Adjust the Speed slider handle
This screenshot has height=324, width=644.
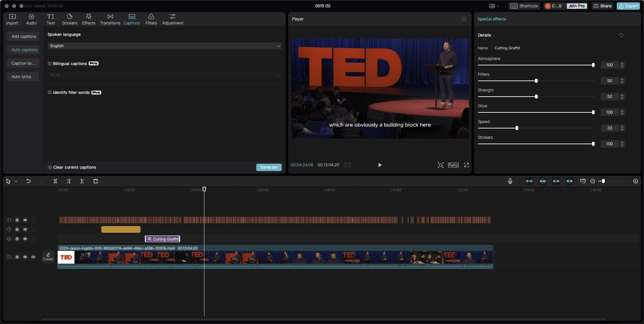click(517, 128)
